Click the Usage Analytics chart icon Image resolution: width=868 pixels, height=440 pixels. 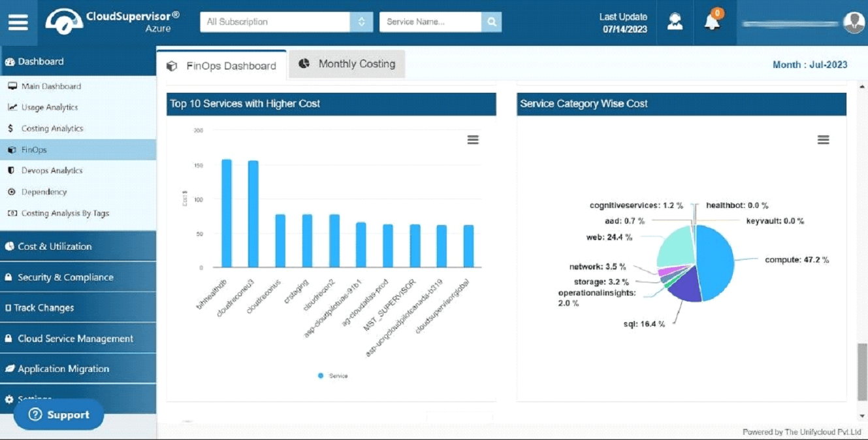tap(12, 107)
